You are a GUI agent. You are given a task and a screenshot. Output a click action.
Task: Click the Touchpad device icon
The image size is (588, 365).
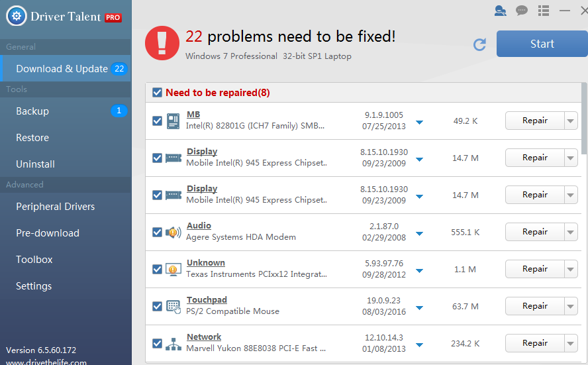[x=173, y=307]
